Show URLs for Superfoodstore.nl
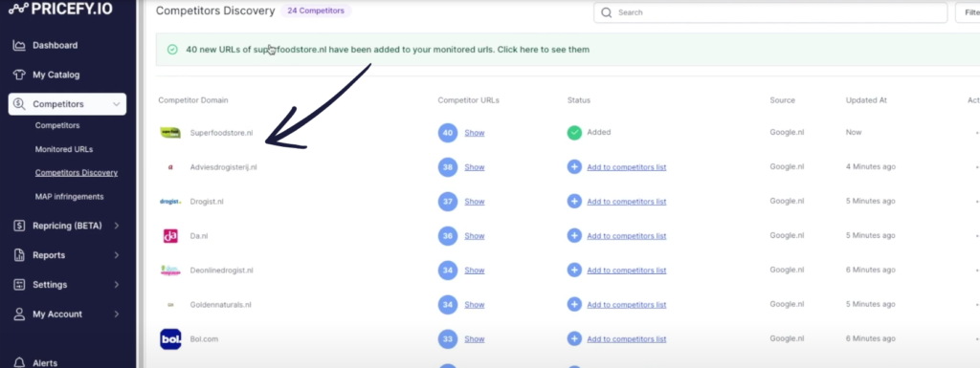The height and width of the screenshot is (368, 980). (x=475, y=133)
